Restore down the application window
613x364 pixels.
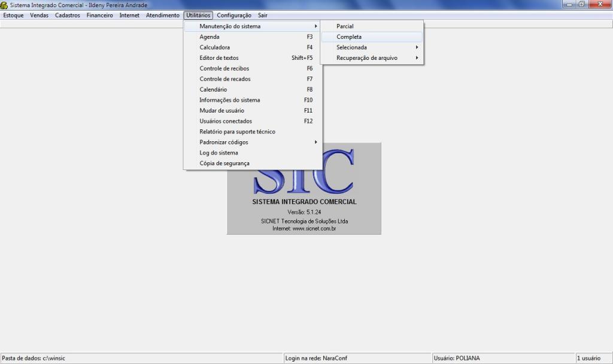(x=581, y=4)
